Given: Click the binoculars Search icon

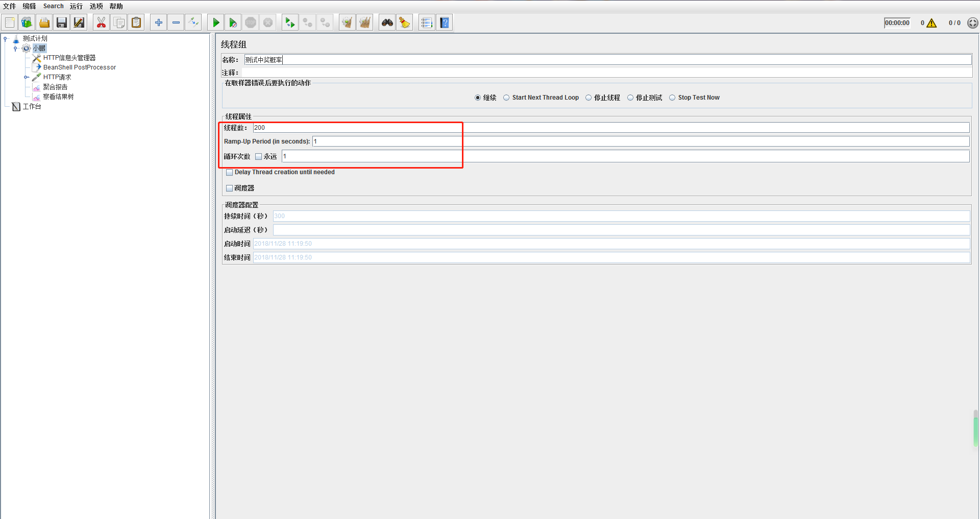Looking at the screenshot, I should 387,22.
